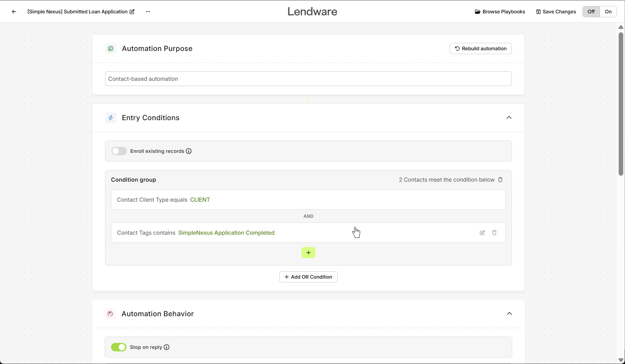Click Rebuild automation button

point(480,48)
